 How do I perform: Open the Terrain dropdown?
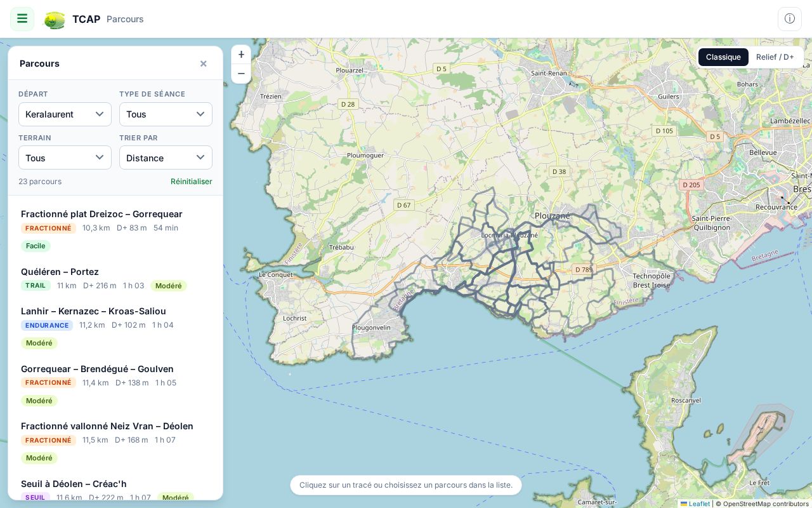coord(65,158)
